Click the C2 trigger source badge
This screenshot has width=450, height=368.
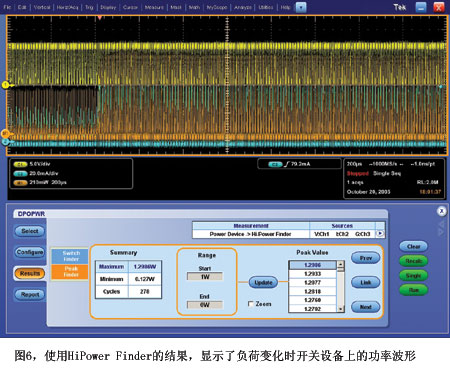point(275,164)
